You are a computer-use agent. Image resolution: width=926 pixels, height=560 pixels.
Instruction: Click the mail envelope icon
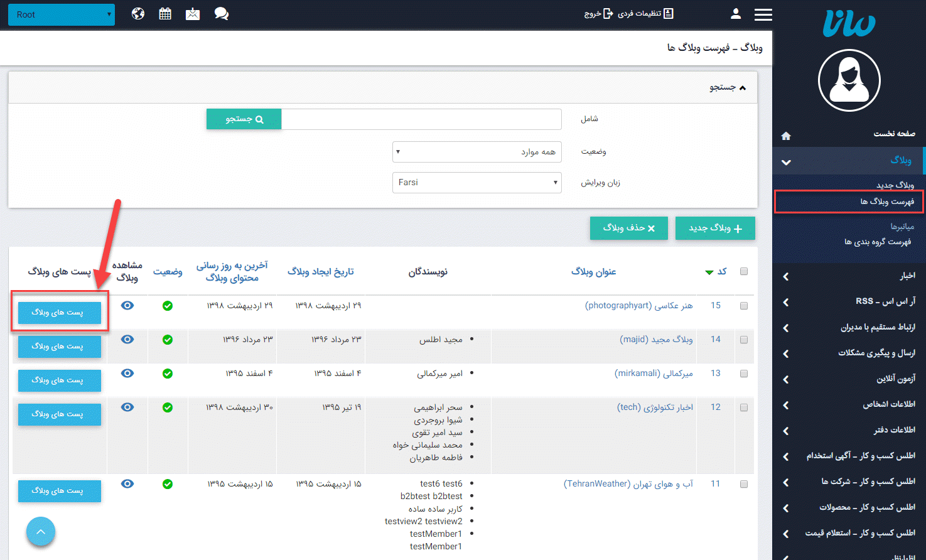193,14
